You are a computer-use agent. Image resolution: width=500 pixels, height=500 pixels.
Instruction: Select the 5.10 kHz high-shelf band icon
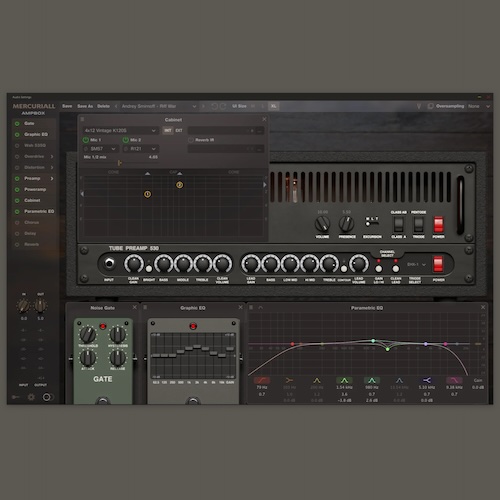[x=427, y=380]
